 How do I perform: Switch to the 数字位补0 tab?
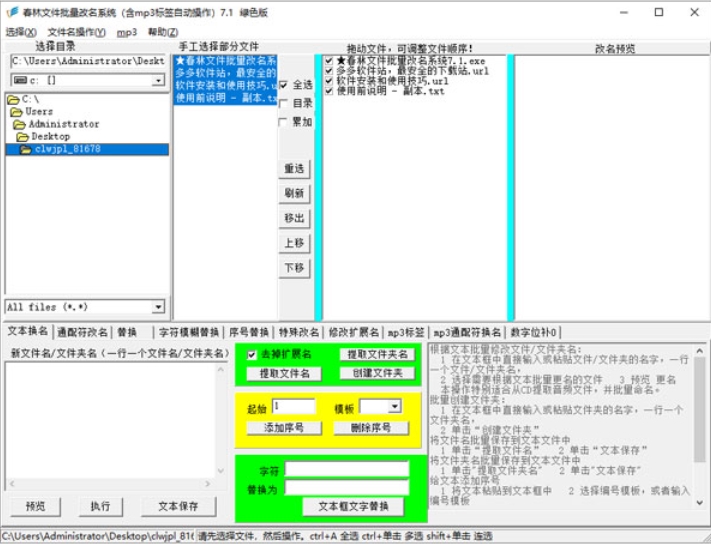coord(533,332)
